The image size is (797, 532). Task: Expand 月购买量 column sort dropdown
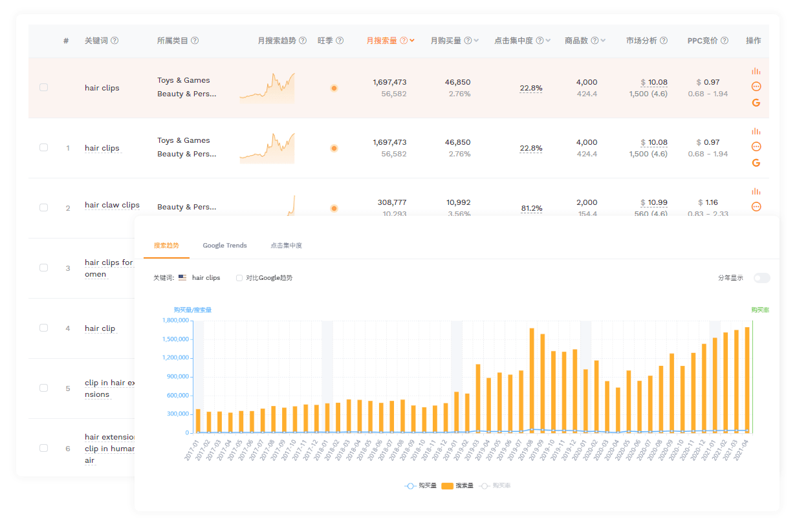(x=476, y=41)
